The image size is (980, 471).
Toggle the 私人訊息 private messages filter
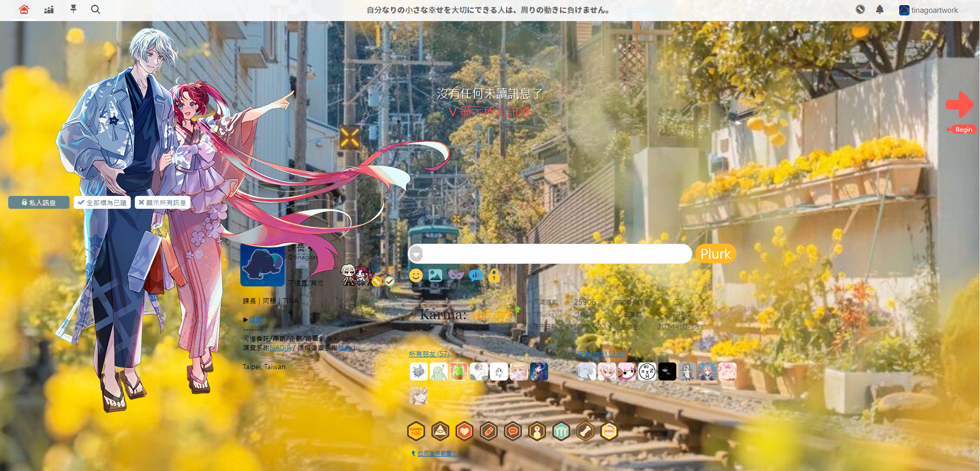(39, 203)
